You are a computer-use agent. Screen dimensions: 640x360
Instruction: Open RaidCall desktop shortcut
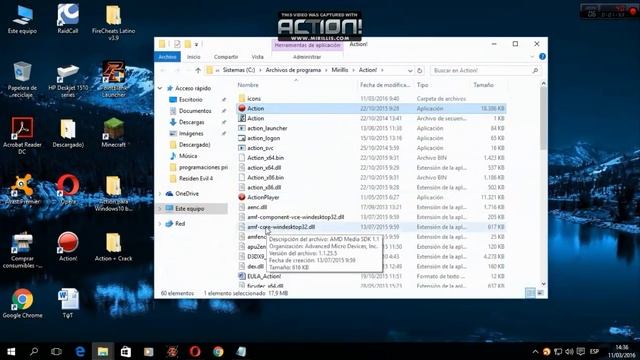coord(68,19)
